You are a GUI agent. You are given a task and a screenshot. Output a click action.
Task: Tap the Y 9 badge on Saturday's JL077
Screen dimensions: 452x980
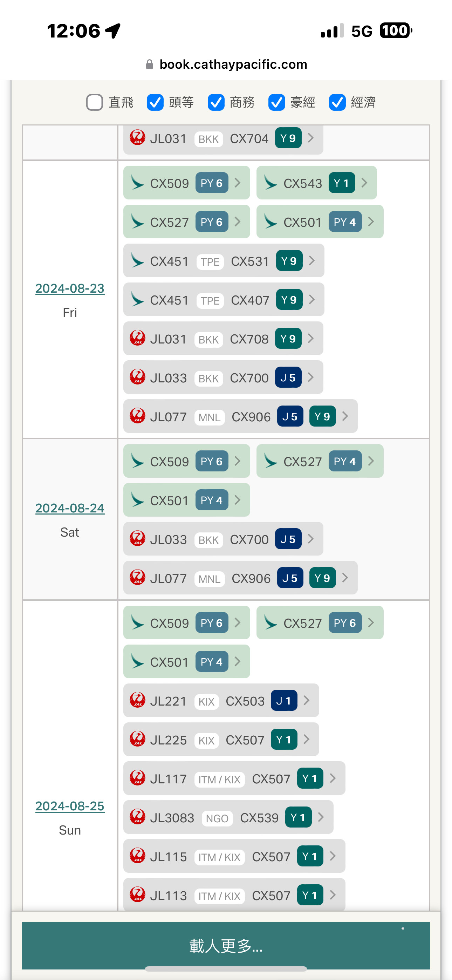322,578
